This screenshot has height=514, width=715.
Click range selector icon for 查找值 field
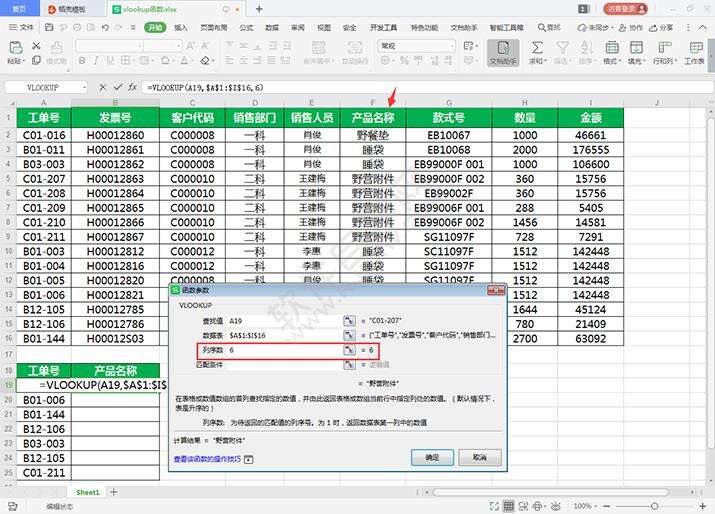click(x=349, y=321)
